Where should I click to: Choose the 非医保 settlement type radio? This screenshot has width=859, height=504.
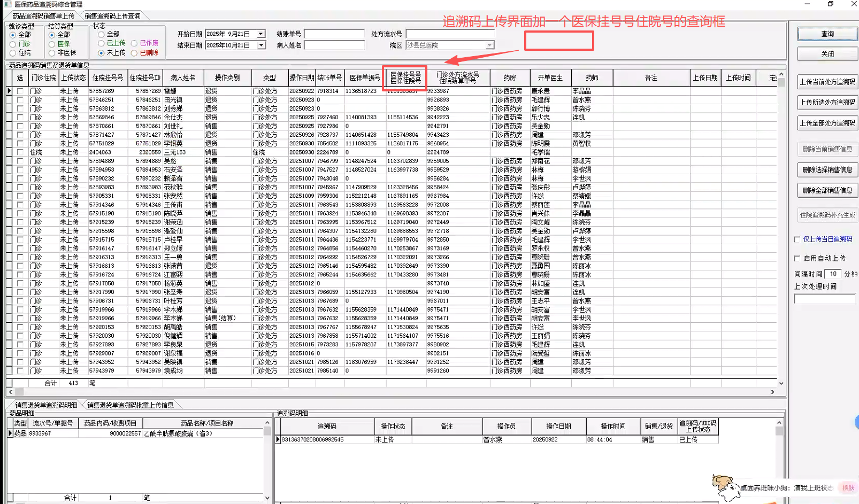click(x=52, y=53)
